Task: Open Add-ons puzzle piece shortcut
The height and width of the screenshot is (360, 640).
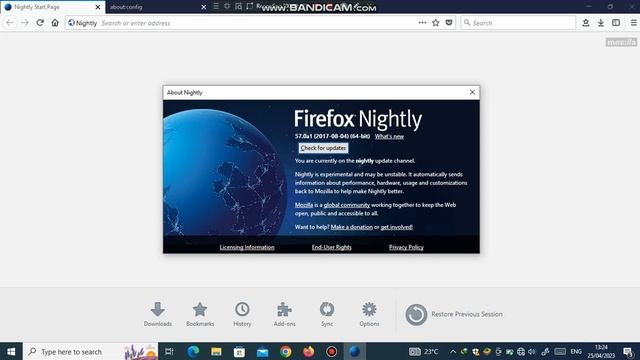Action: (x=284, y=314)
